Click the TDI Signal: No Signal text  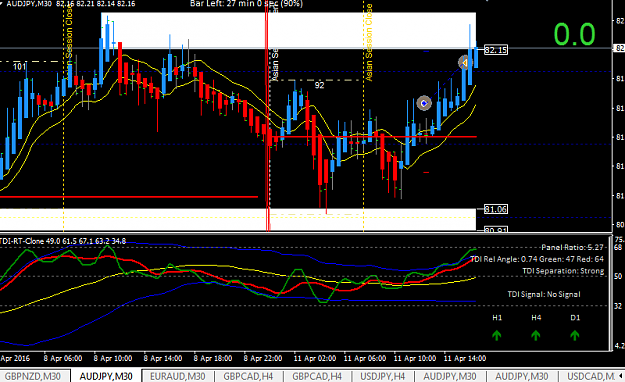[544, 294]
